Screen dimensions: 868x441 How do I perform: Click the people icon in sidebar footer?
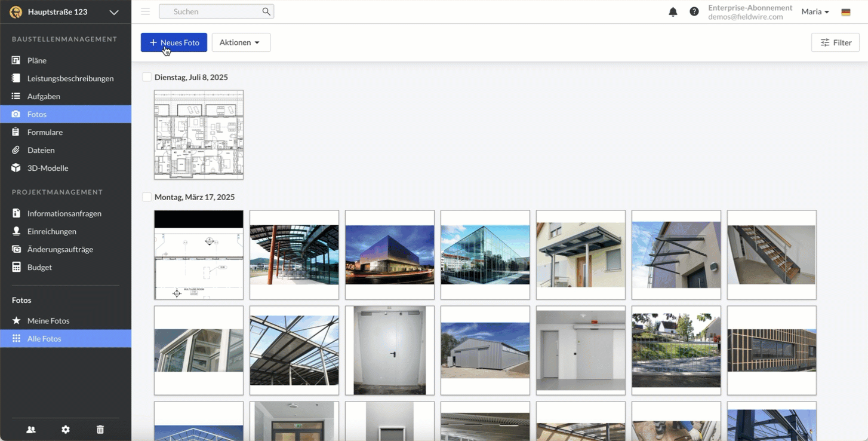pos(31,430)
